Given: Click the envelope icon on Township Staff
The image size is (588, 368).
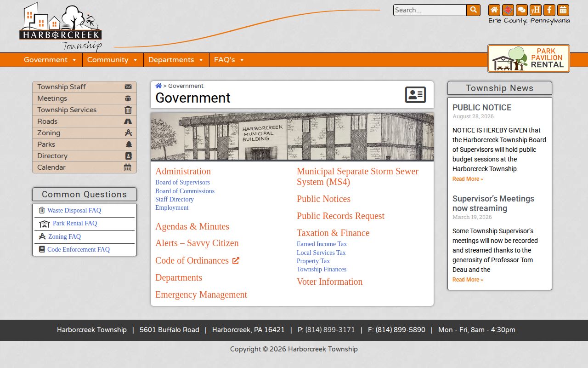Looking at the screenshot, I should (128, 87).
